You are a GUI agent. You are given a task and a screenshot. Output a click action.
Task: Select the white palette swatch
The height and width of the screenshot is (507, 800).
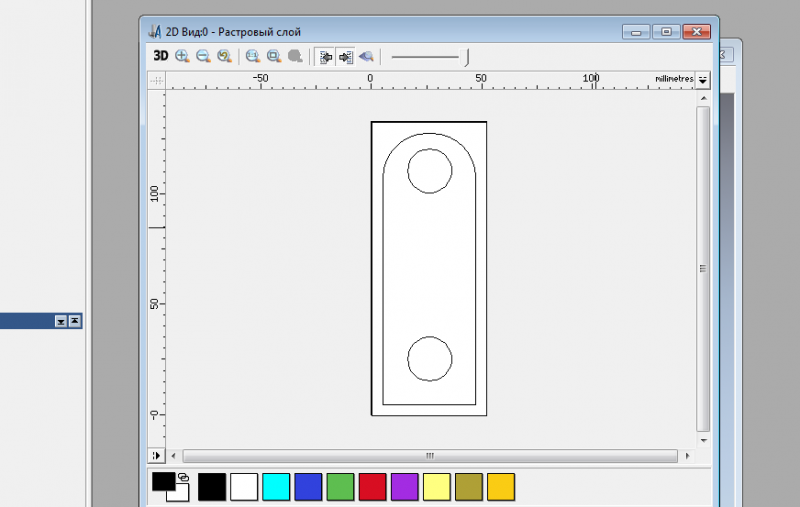244,487
